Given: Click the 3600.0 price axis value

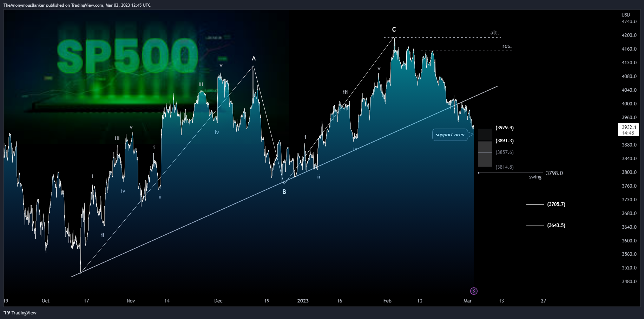Looking at the screenshot, I should click(x=629, y=241).
